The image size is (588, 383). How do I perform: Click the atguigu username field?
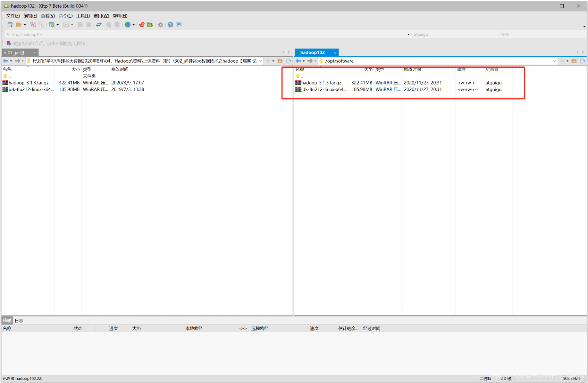pyautogui.click(x=455, y=34)
